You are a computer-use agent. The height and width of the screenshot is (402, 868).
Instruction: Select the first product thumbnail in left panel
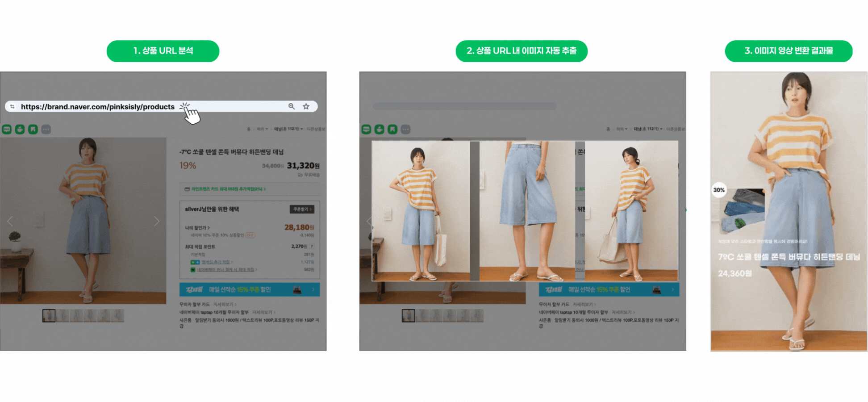[49, 316]
